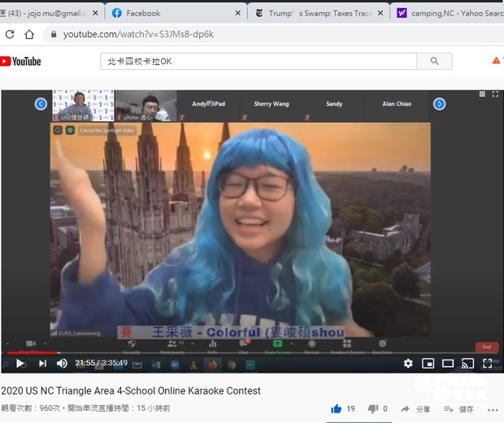Viewport: 504px width, 423px height.
Task: Reload the page in the browser
Action: coord(10,34)
